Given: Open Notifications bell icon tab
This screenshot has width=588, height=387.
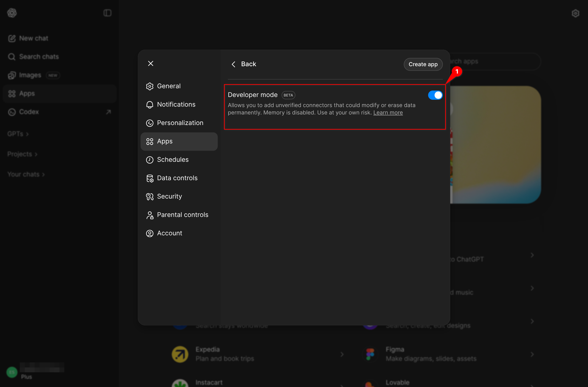Looking at the screenshot, I should click(150, 105).
